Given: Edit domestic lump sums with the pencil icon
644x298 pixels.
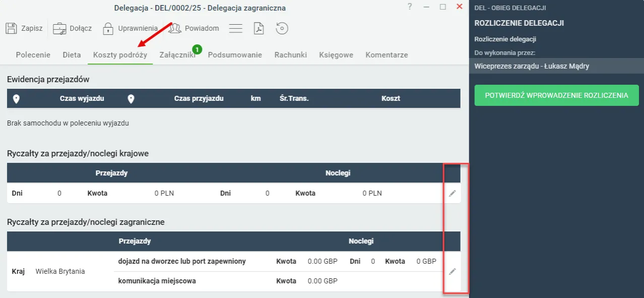Looking at the screenshot, I should pyautogui.click(x=452, y=193).
